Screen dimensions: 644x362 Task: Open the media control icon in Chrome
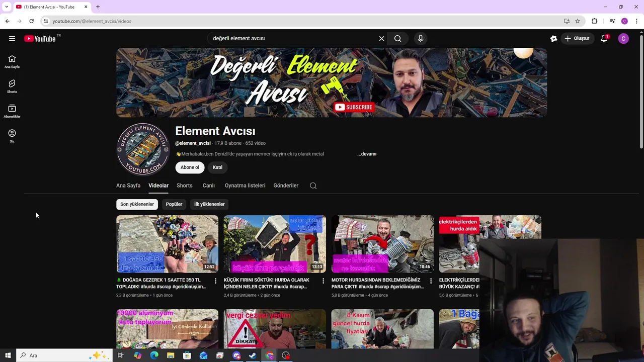(x=612, y=21)
